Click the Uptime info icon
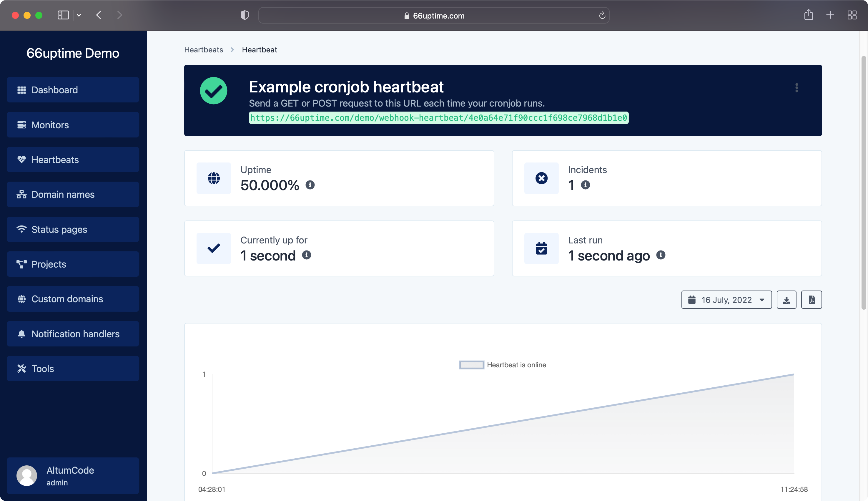The image size is (868, 501). click(310, 185)
